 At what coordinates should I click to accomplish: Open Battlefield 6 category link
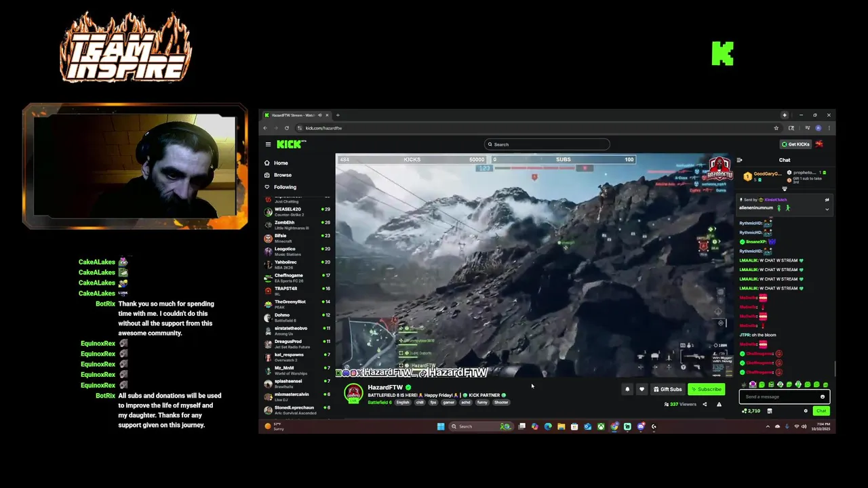[x=380, y=403]
